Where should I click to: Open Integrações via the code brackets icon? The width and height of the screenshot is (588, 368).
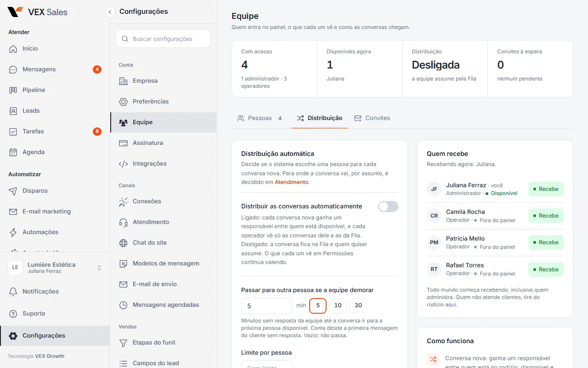[x=123, y=164]
